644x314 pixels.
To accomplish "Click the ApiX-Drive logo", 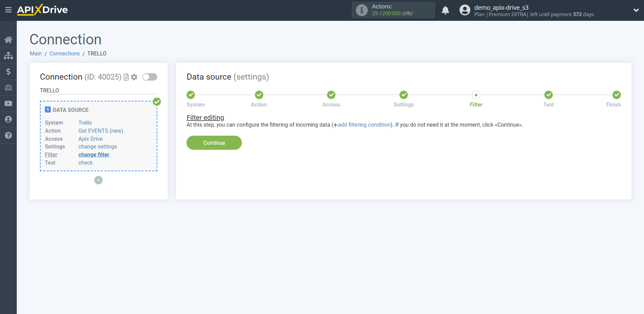I will pyautogui.click(x=42, y=10).
